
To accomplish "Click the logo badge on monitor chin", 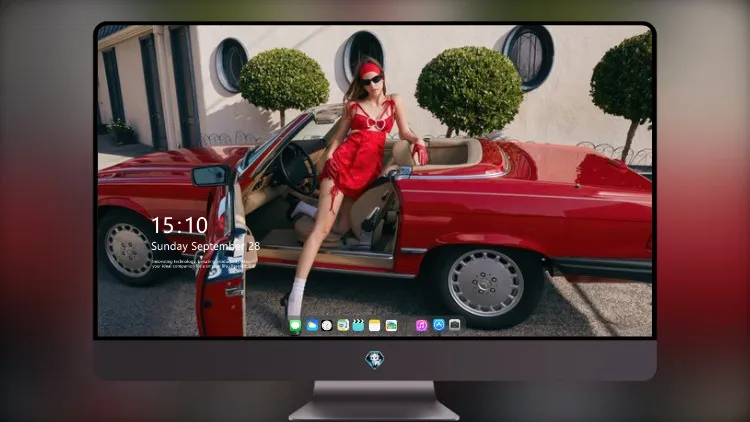I will [375, 359].
